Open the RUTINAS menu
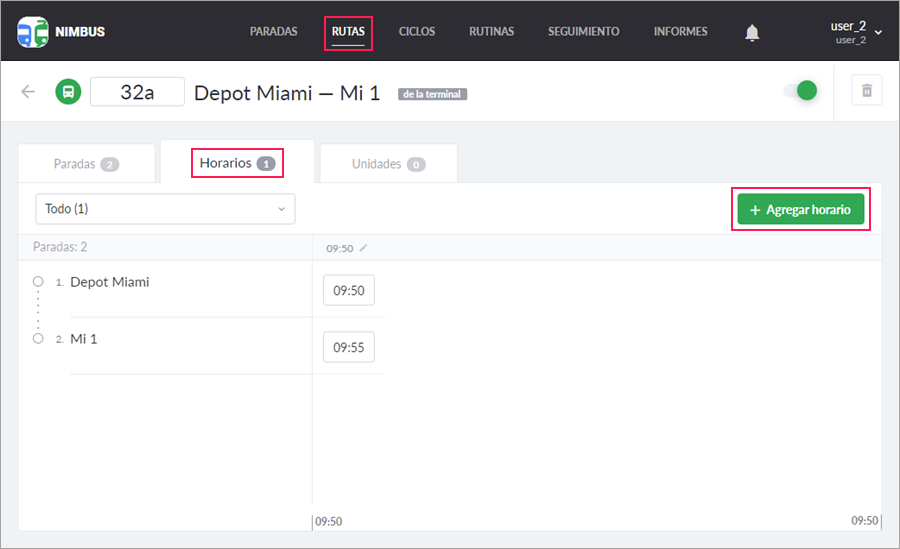900x549 pixels. 491,32
